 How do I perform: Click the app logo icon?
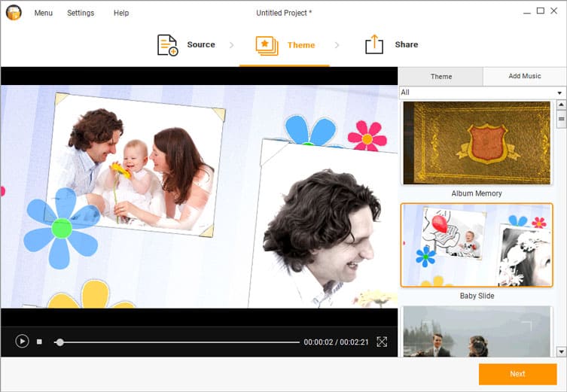pyautogui.click(x=14, y=13)
